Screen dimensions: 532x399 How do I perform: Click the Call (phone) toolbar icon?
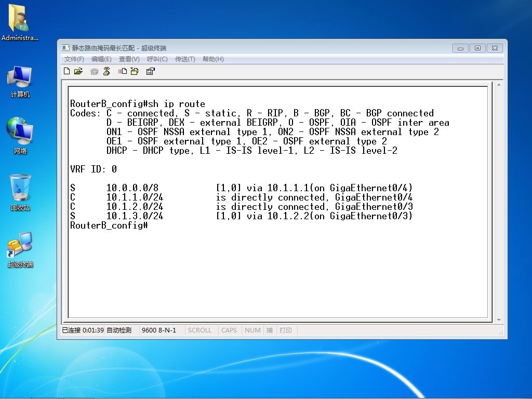pyautogui.click(x=95, y=71)
